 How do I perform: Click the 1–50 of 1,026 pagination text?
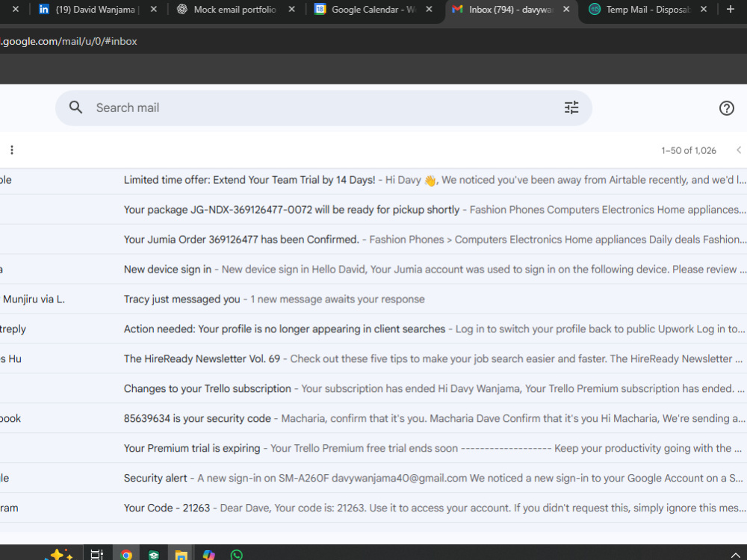point(688,151)
